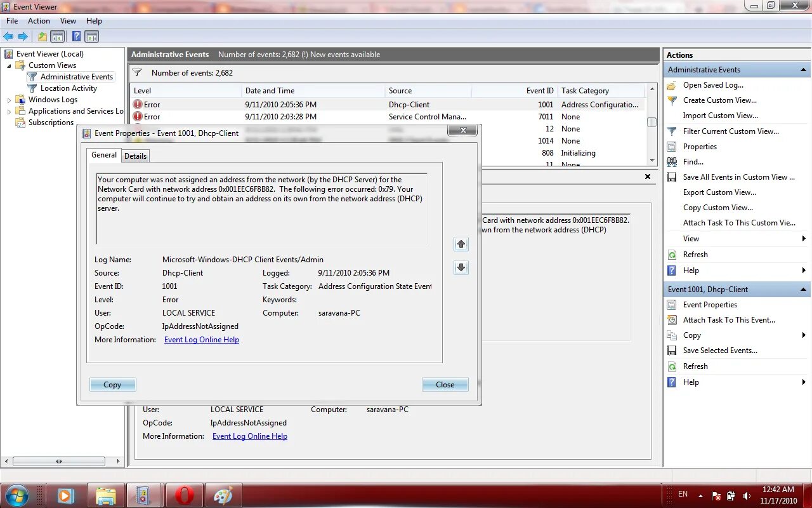Click the Create Custom View funnel icon
This screenshot has width=812, height=508.
pyautogui.click(x=672, y=100)
